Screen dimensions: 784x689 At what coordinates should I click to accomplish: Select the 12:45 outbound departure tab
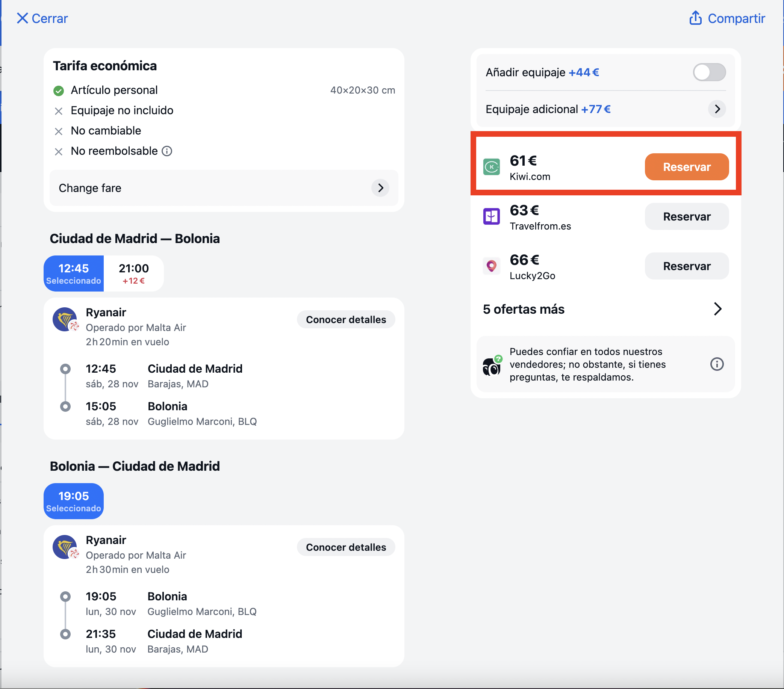tap(74, 273)
